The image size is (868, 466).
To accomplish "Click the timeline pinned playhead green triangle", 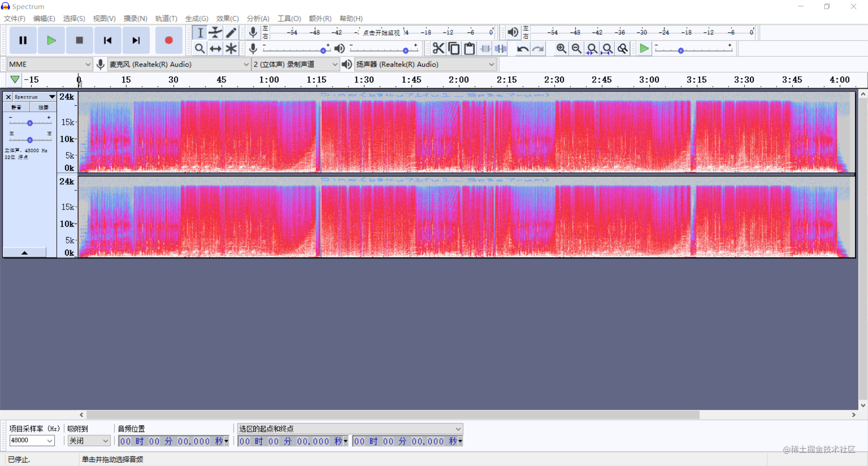I will (15, 80).
